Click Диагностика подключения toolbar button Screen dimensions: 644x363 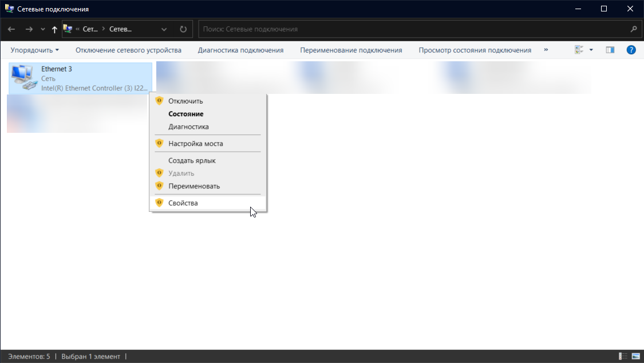coord(240,50)
